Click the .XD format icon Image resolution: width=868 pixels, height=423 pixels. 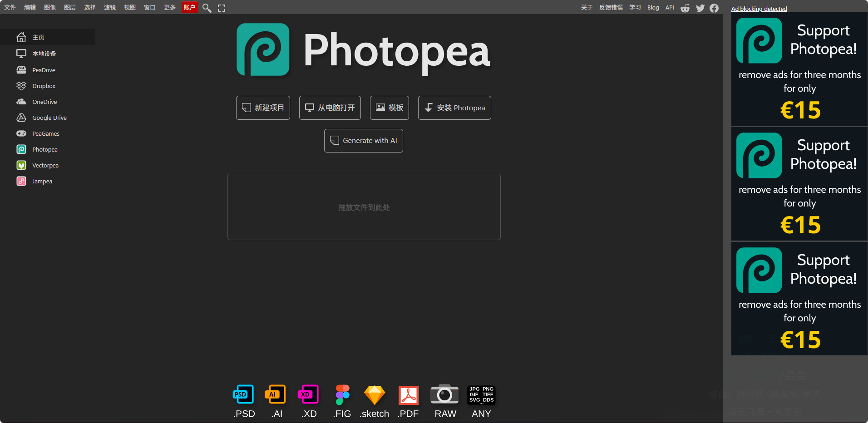tap(308, 394)
